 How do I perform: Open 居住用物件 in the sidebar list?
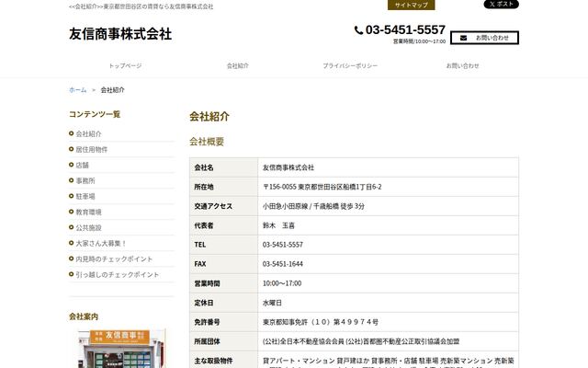pos(92,149)
